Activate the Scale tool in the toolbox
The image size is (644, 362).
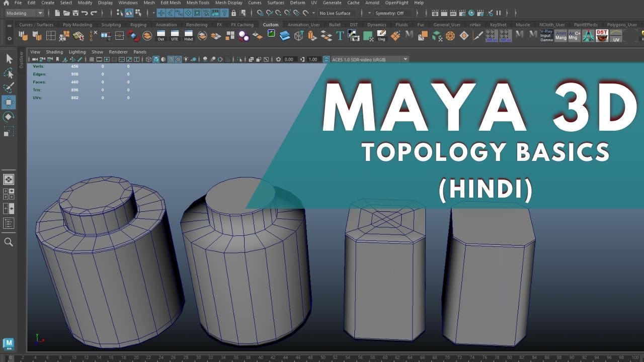click(9, 131)
